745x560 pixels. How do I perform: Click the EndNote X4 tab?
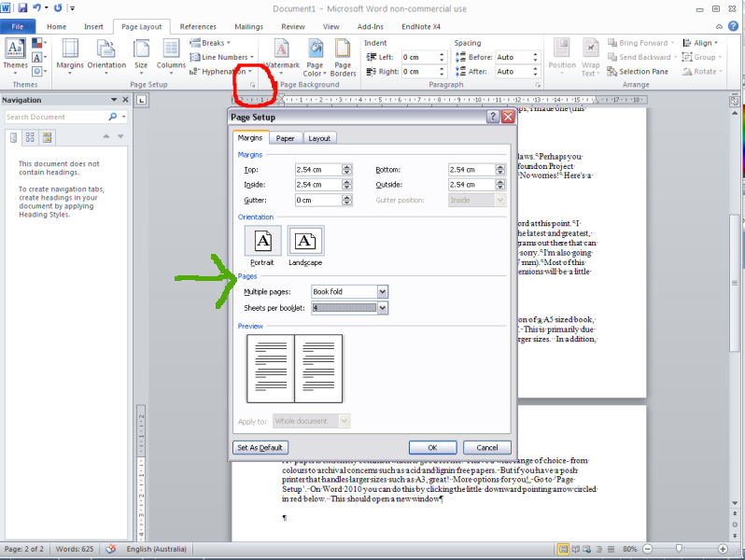point(421,26)
